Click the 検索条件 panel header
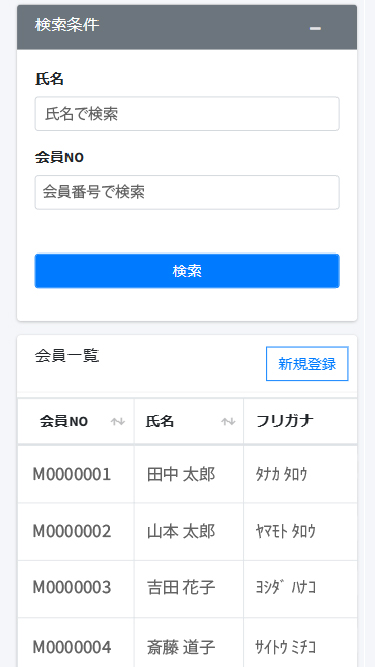 pos(187,27)
